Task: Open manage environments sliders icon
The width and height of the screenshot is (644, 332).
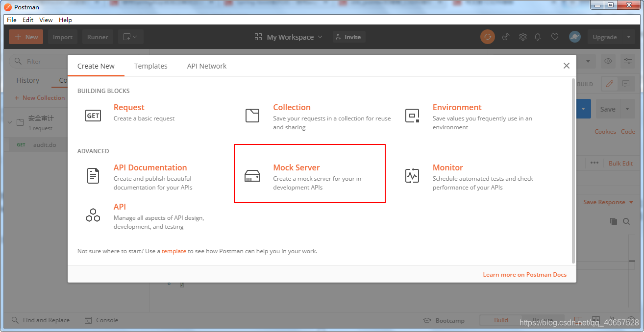Action: [628, 61]
